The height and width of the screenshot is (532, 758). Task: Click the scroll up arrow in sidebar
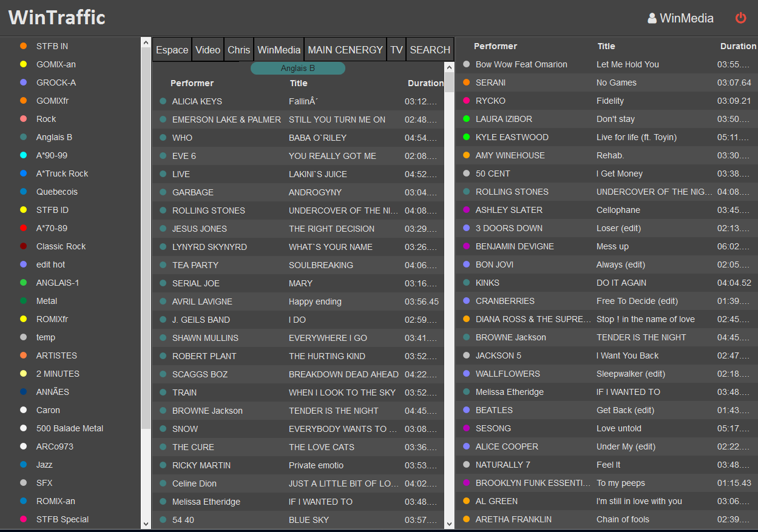pos(146,42)
